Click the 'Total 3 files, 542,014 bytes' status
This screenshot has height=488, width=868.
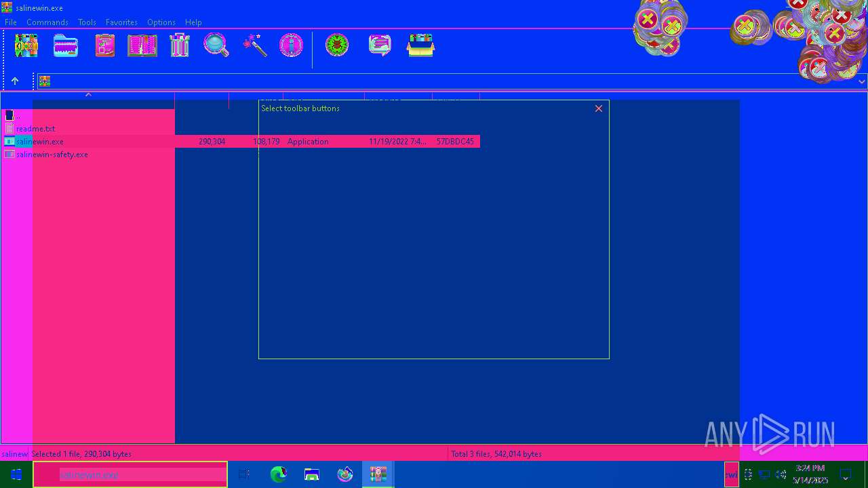tap(496, 454)
